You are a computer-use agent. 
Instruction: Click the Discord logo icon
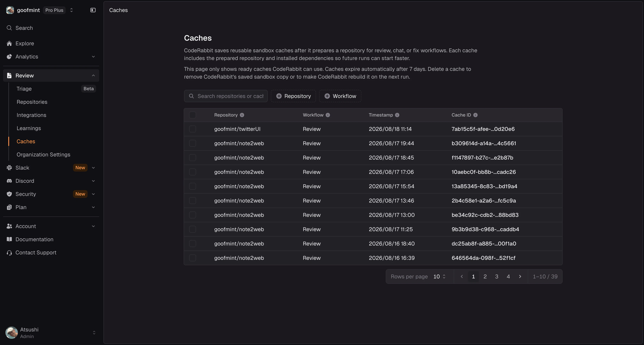coord(9,181)
